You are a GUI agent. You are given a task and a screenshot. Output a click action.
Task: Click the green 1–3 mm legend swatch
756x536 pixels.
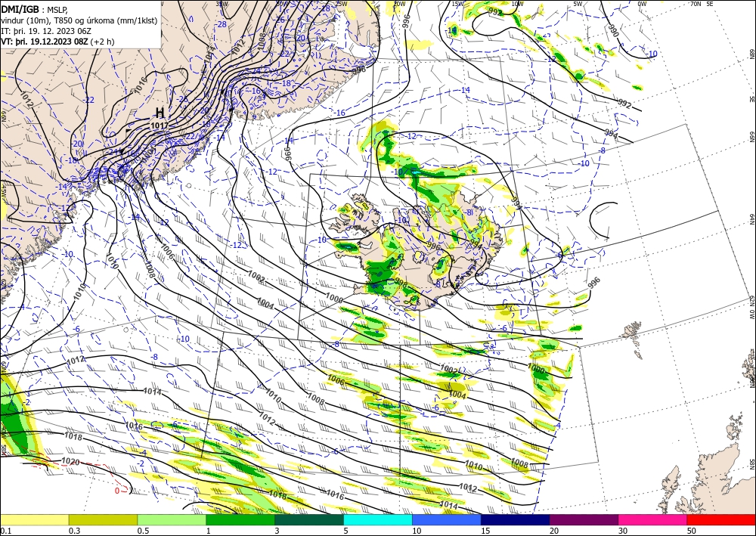click(x=240, y=519)
